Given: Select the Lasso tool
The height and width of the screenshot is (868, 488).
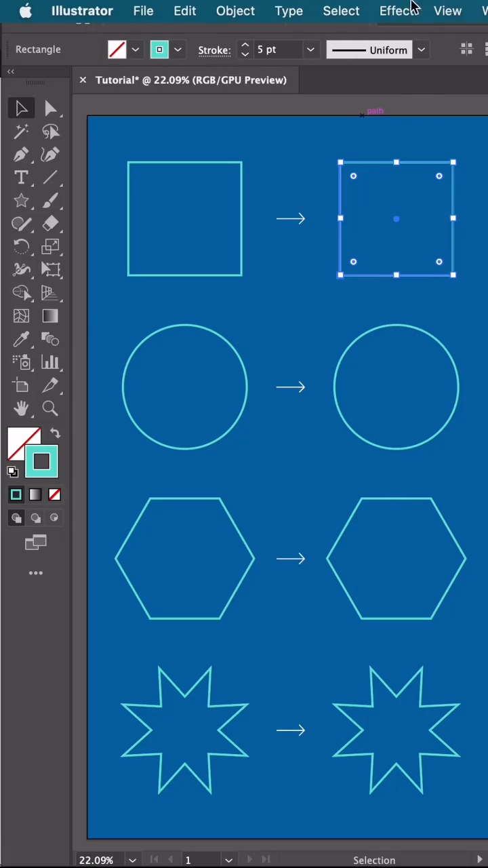Looking at the screenshot, I should coord(50,132).
